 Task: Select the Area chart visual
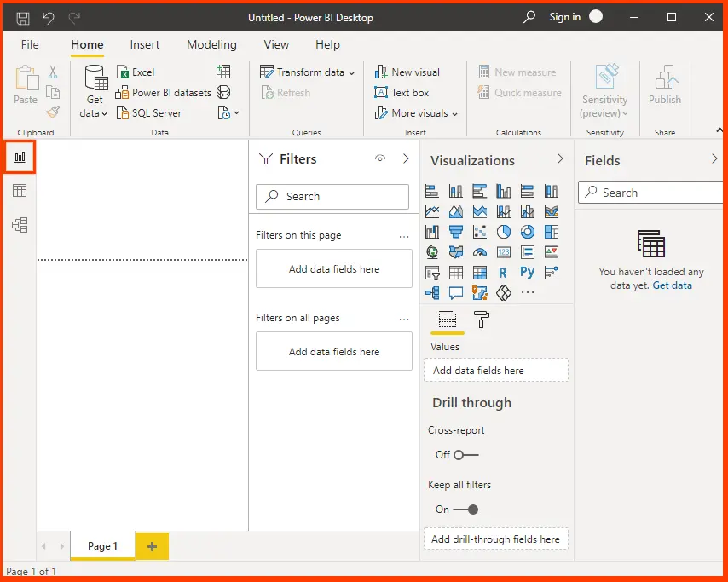[x=456, y=211]
